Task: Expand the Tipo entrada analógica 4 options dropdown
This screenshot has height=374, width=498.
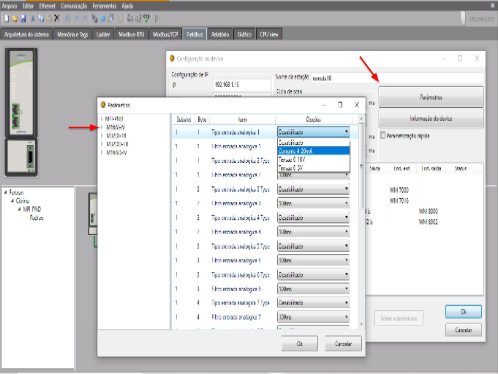Action: point(346,217)
